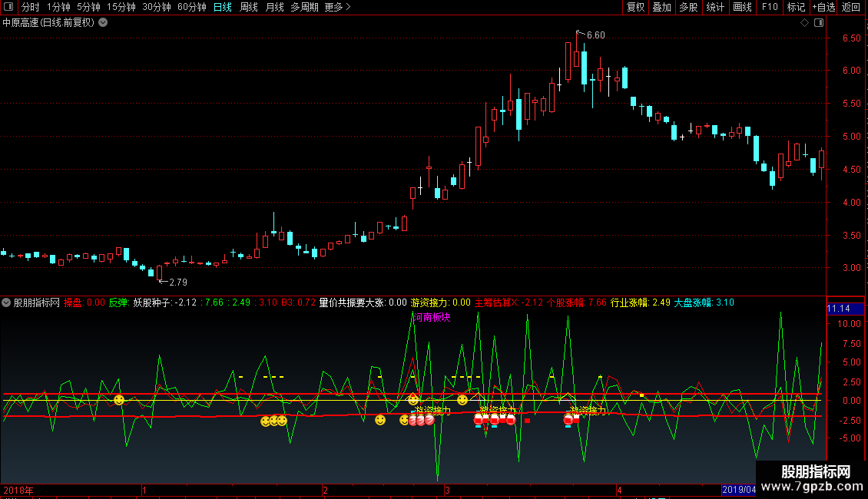Click the 2018年 timeline label
The width and height of the screenshot is (868, 499).
point(18,490)
